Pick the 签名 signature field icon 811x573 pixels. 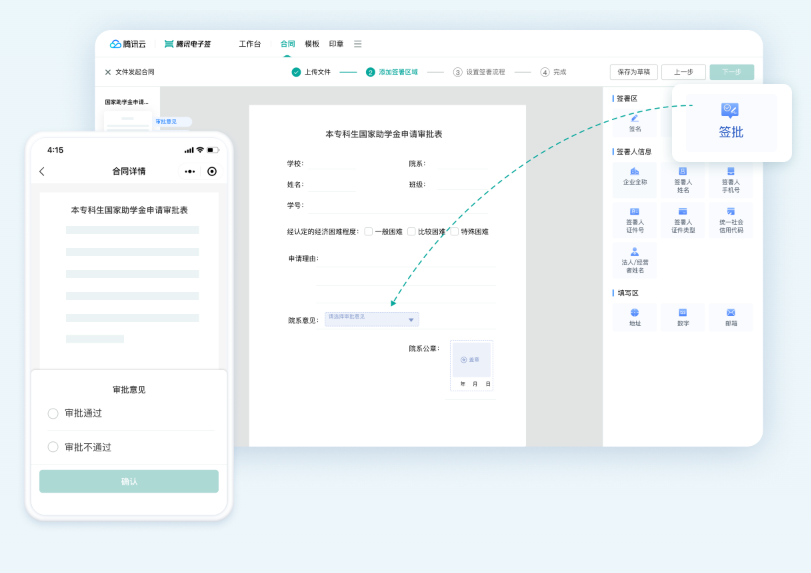pos(635,121)
